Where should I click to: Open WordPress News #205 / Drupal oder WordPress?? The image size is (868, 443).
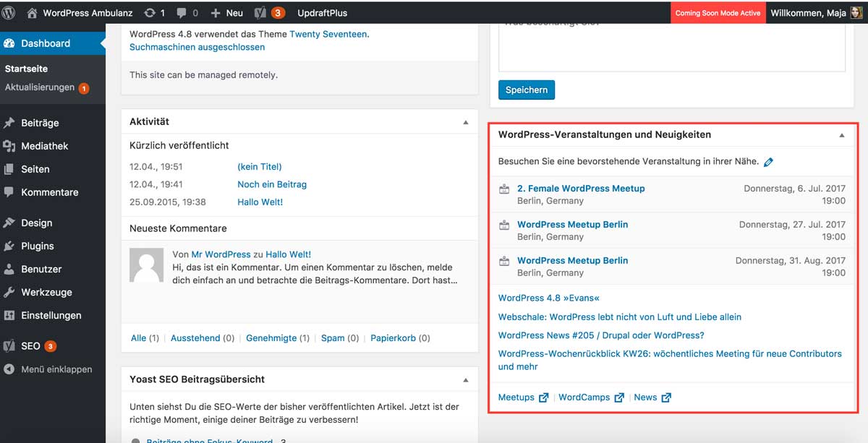click(x=601, y=335)
